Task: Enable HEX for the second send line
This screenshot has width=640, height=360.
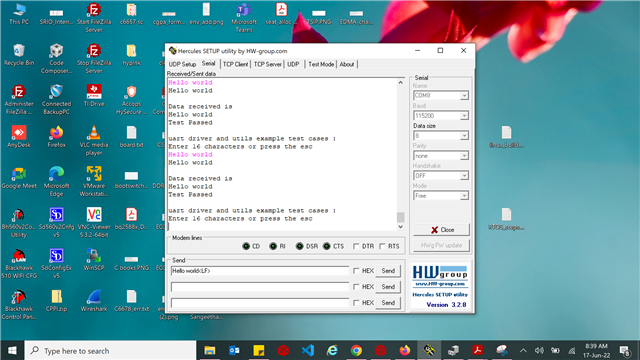Action: [x=356, y=287]
